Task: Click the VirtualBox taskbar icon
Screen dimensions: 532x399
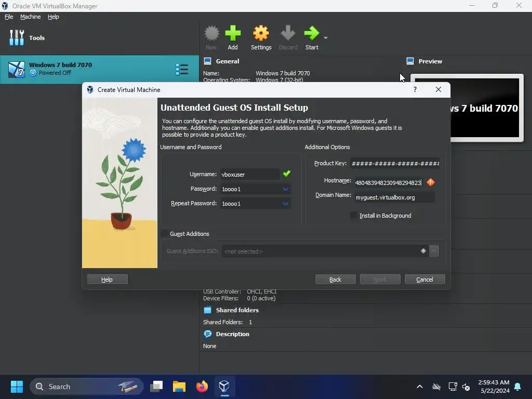Action: (x=224, y=387)
